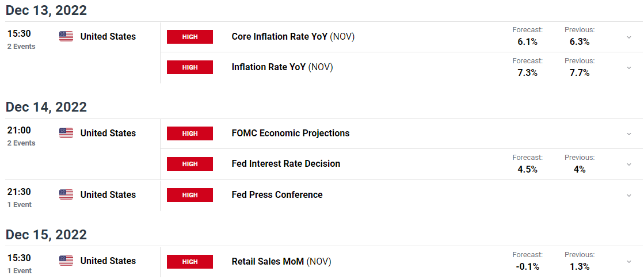Expand Fed Interest Rate Decision chevron

click(x=629, y=164)
